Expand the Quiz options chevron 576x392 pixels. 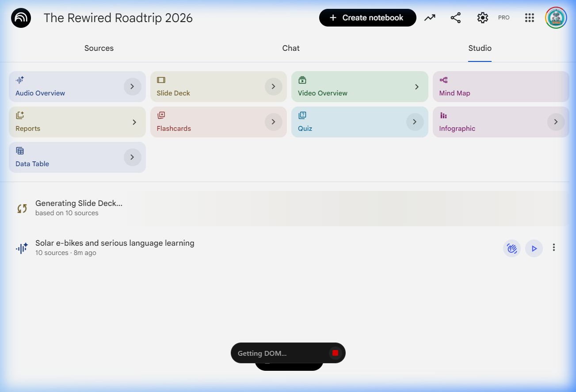[x=415, y=122]
